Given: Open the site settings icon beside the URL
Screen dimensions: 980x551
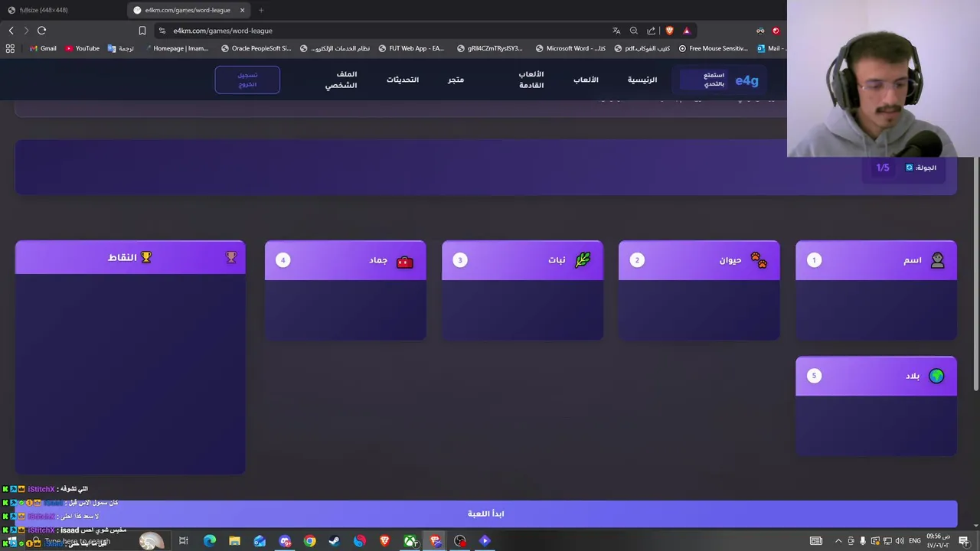Looking at the screenshot, I should [x=162, y=31].
